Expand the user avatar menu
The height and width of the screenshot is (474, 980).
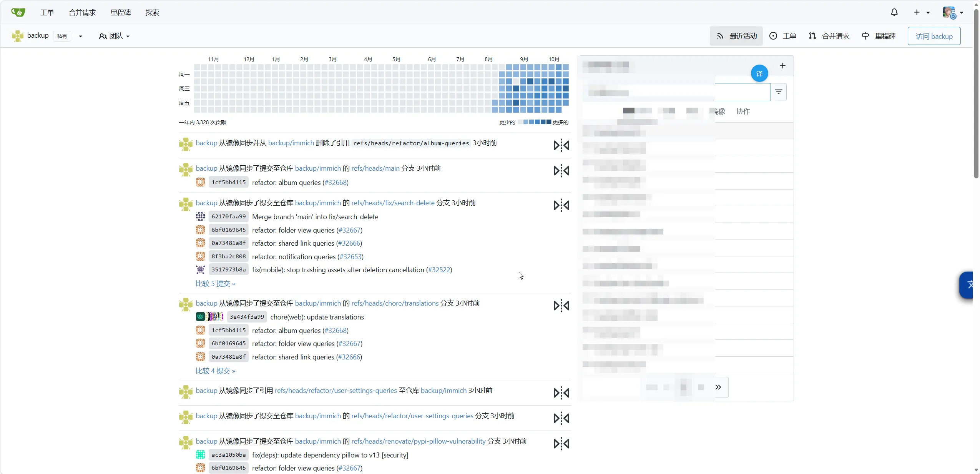pyautogui.click(x=953, y=12)
